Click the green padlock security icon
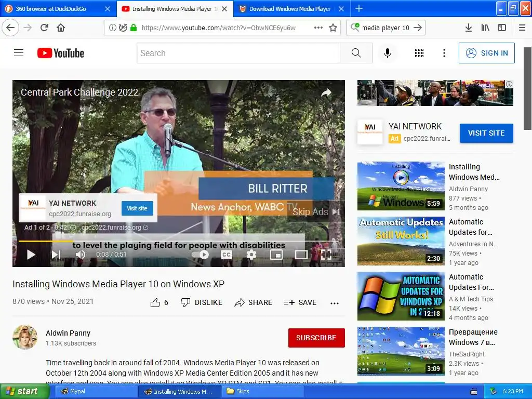The height and width of the screenshot is (399, 532). 134,28
